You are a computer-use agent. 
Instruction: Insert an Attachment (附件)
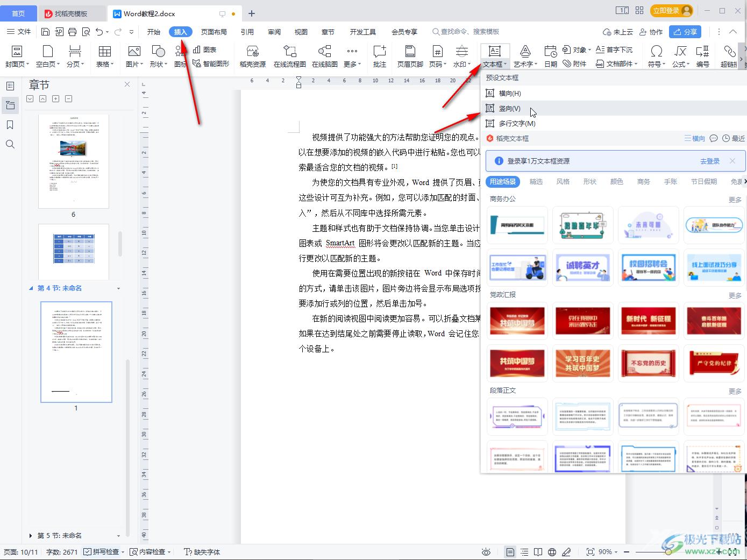(x=575, y=63)
